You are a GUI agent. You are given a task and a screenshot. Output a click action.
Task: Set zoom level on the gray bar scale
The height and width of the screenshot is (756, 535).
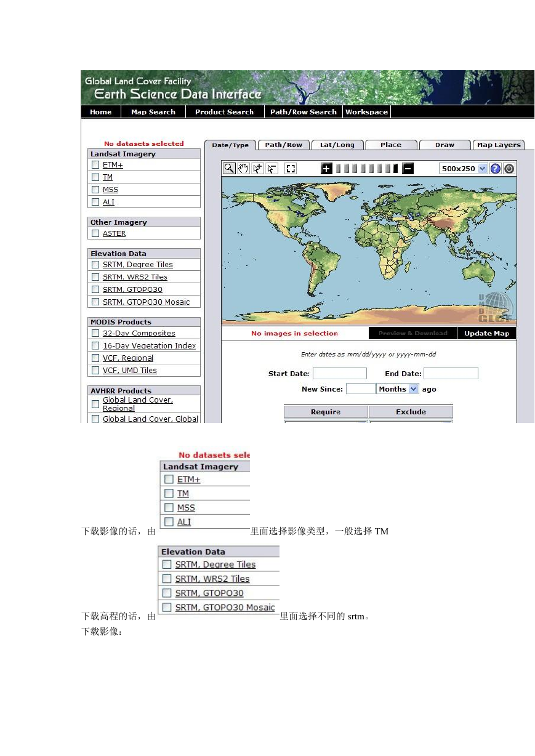367,169
